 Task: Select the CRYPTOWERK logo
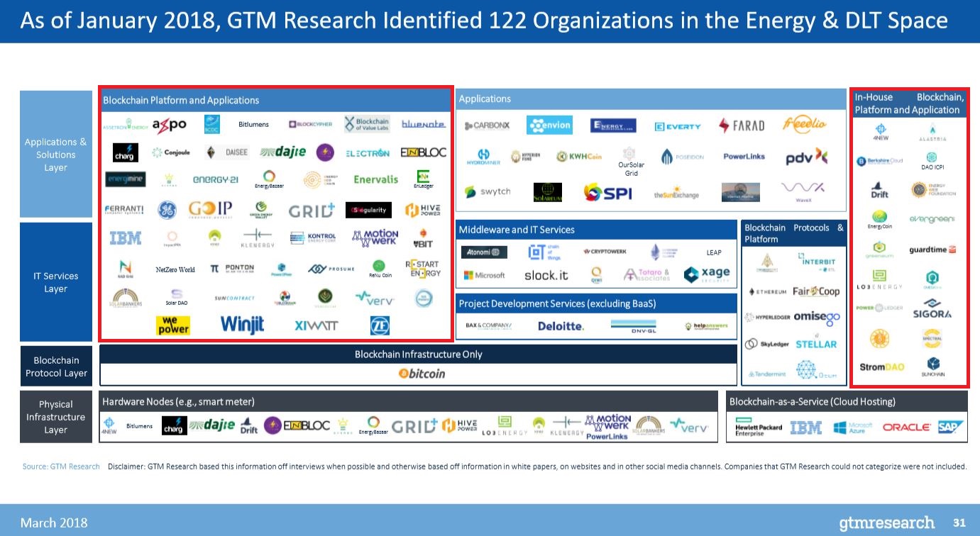[605, 252]
